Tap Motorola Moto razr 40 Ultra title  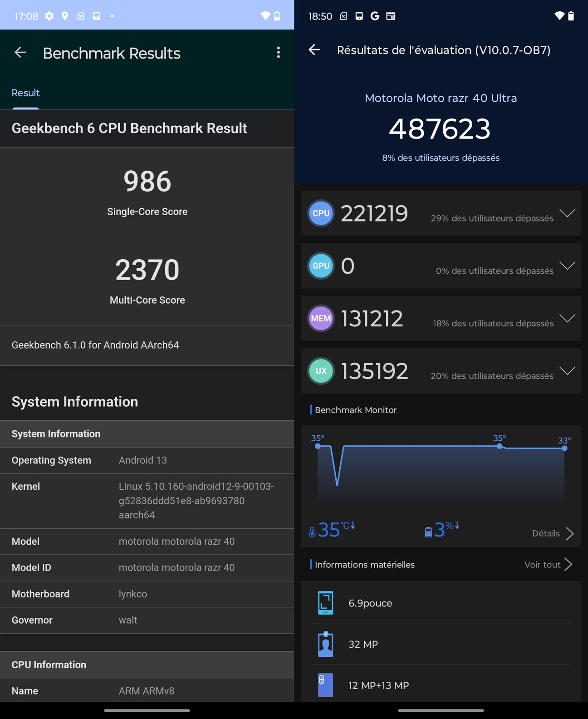click(x=441, y=98)
